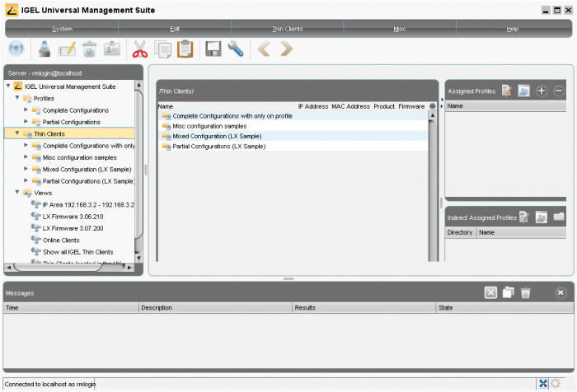Select the Online Clients view
Screen dimensions: 577x392
pyautogui.click(x=61, y=240)
